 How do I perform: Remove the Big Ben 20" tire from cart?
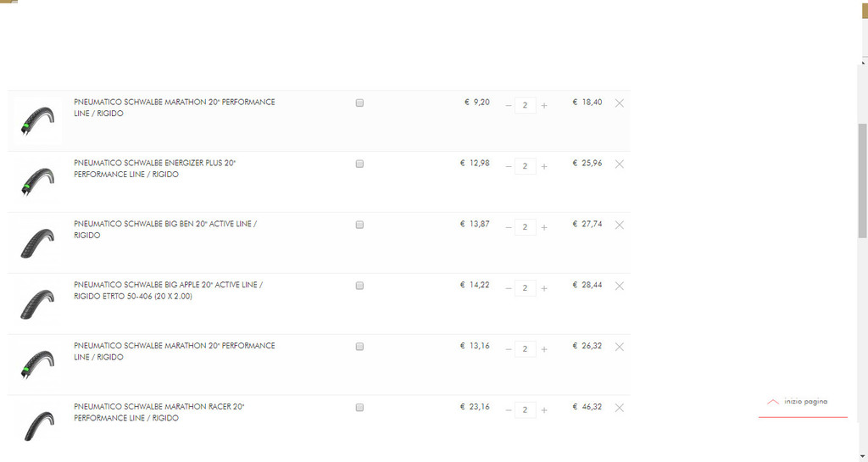620,225
